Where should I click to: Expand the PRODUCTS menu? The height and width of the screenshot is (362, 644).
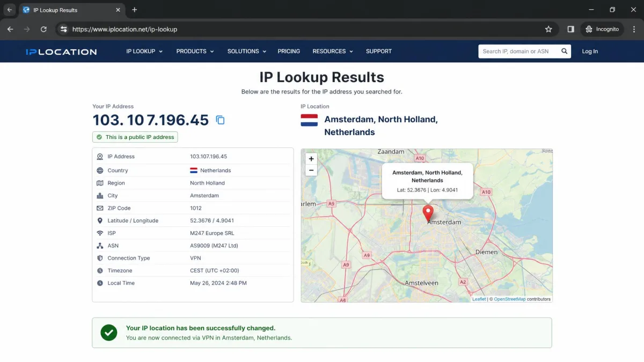(195, 51)
